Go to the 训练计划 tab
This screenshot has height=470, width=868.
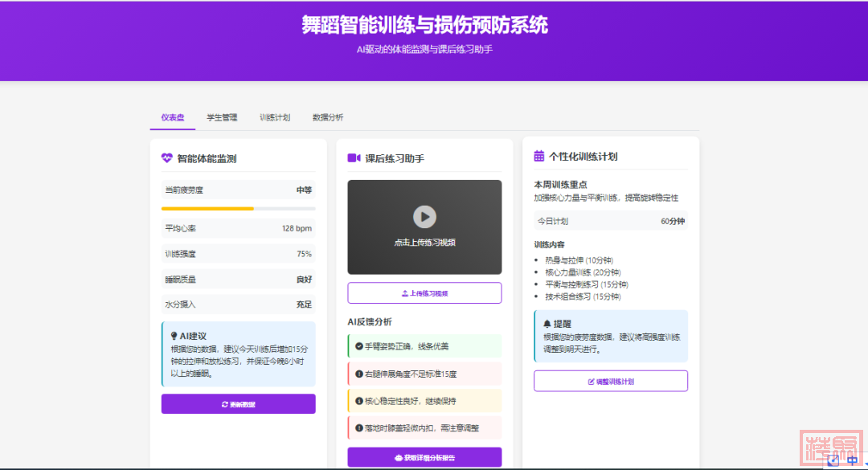click(275, 117)
